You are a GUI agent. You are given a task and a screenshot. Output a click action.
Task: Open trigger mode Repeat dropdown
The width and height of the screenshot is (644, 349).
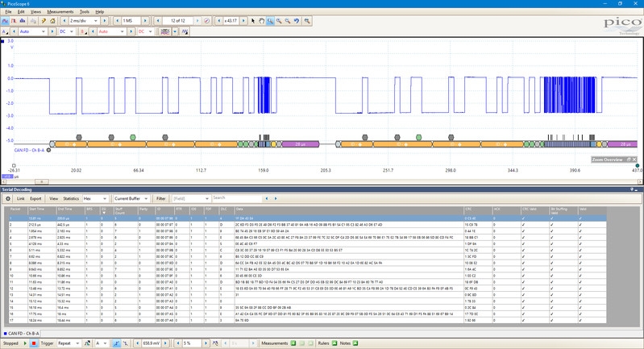[68, 343]
